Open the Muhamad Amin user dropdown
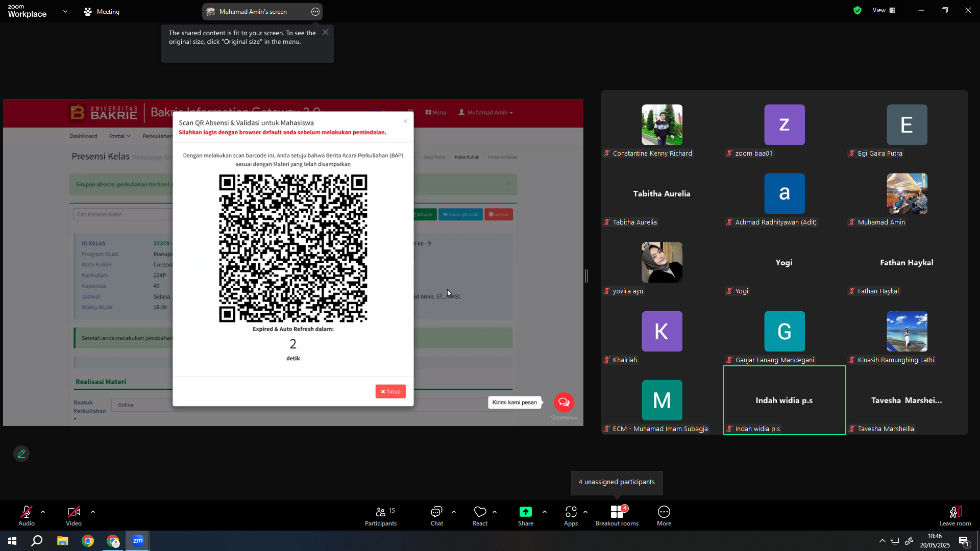This screenshot has height=551, width=980. (x=485, y=113)
